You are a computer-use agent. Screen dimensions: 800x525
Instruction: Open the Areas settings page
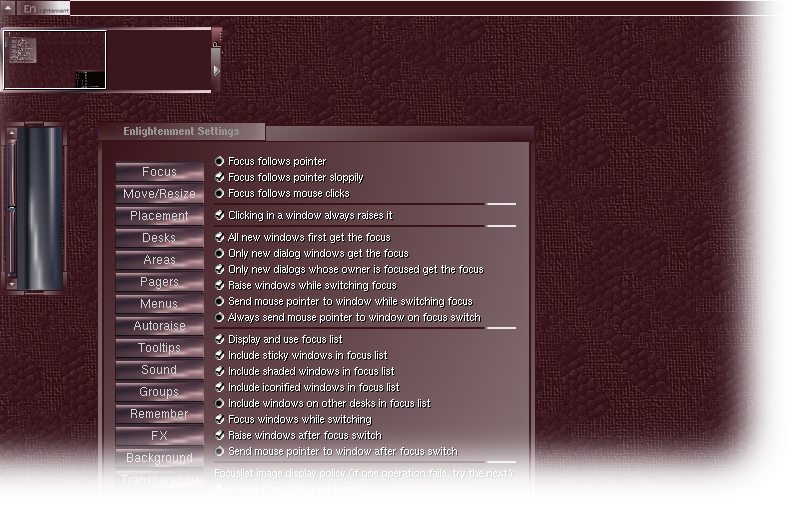(159, 260)
